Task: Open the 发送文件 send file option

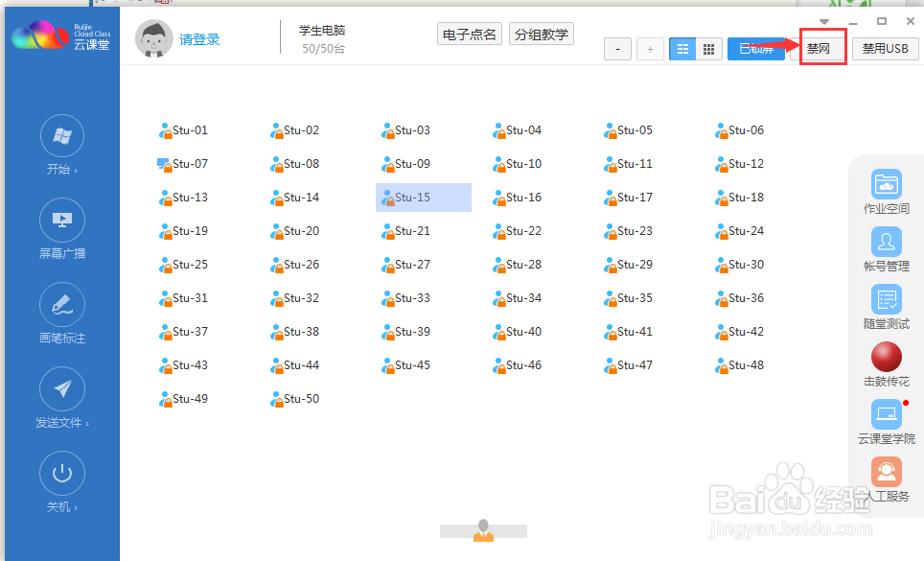Action: click(x=62, y=389)
